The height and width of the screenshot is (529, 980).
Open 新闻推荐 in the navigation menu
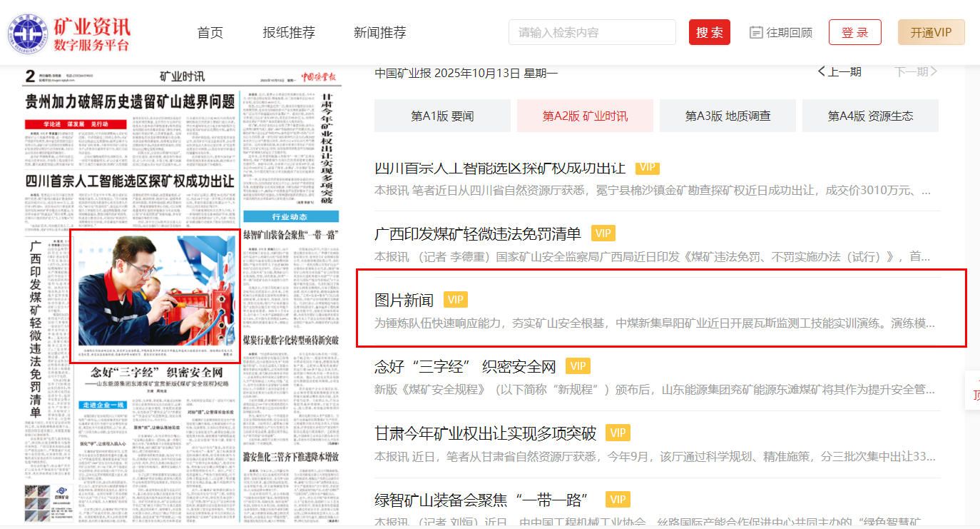click(x=380, y=32)
